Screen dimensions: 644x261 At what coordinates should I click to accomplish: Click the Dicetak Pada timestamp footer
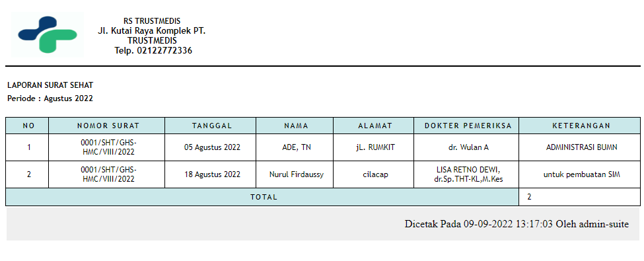[517, 224]
